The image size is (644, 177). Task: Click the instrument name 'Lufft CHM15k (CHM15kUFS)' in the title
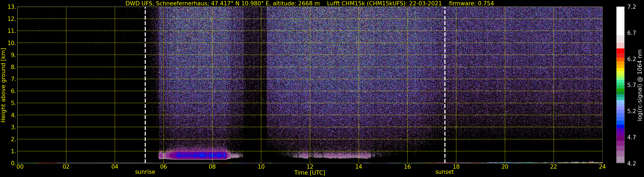tap(367, 3)
